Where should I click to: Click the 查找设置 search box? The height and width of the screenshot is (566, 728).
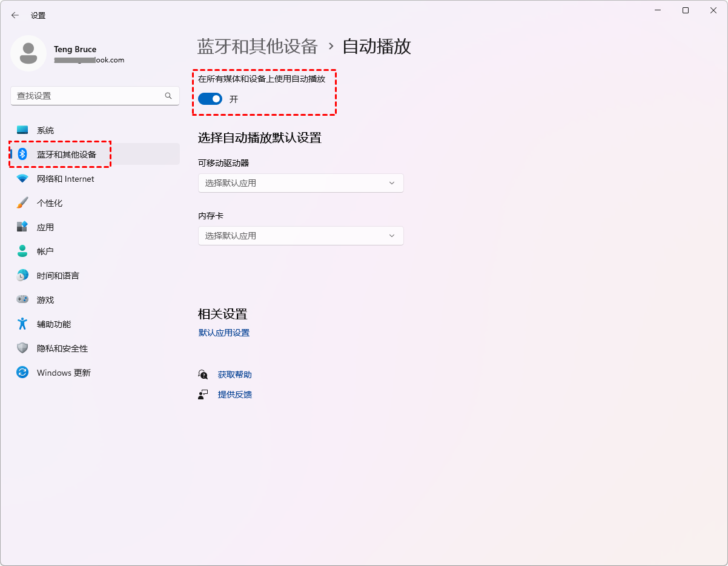[88, 96]
